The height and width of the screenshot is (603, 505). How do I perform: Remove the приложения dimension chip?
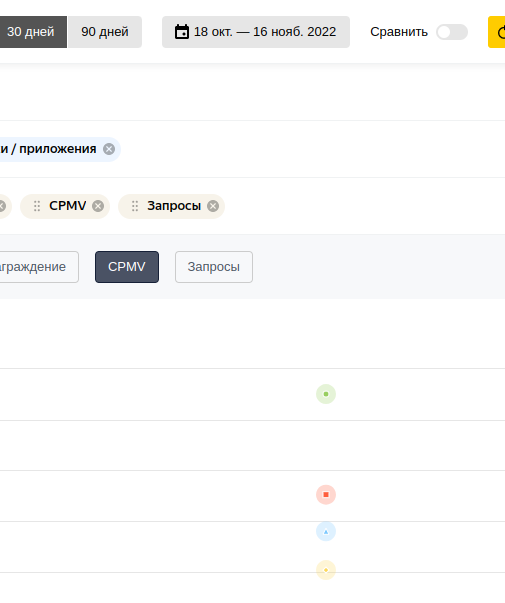click(109, 149)
